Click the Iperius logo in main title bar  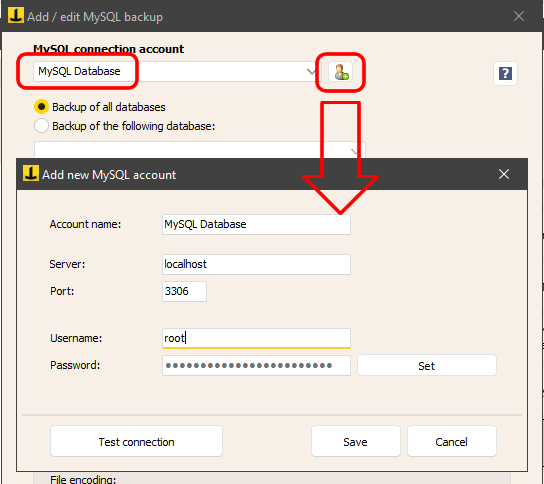click(x=16, y=16)
